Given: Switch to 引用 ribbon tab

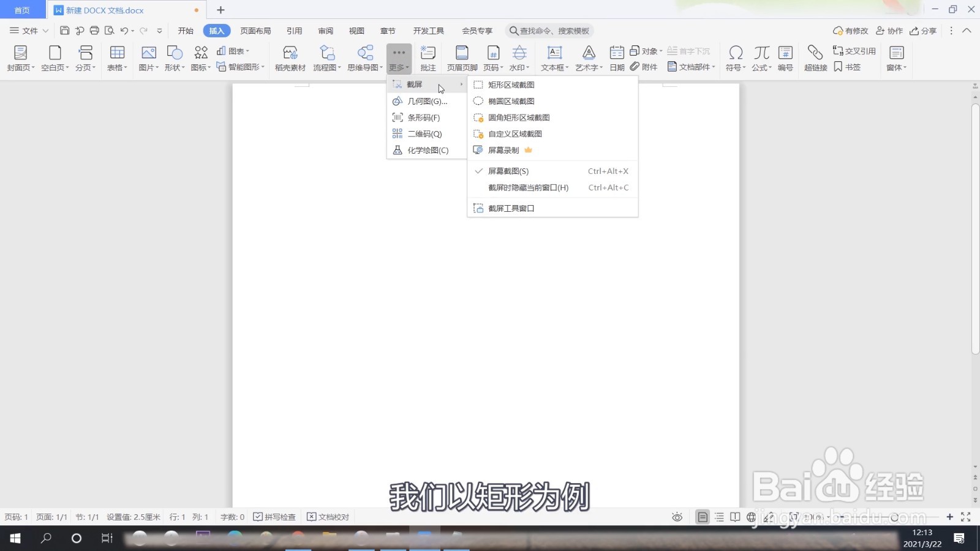Looking at the screenshot, I should click(x=294, y=31).
